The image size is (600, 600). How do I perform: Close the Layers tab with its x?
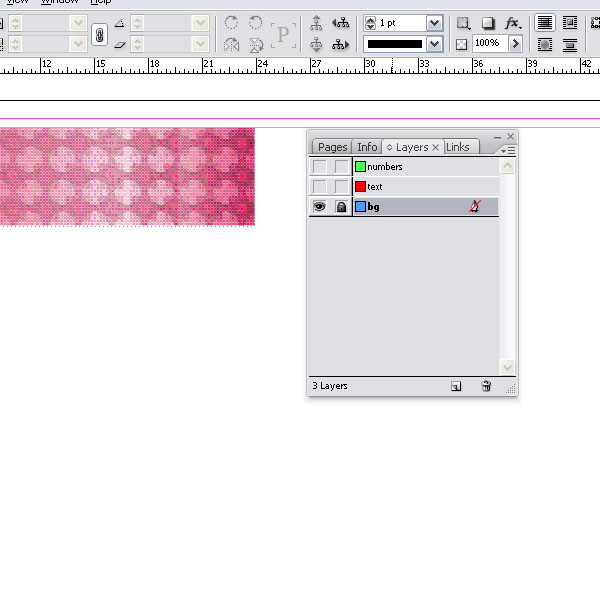tap(435, 147)
